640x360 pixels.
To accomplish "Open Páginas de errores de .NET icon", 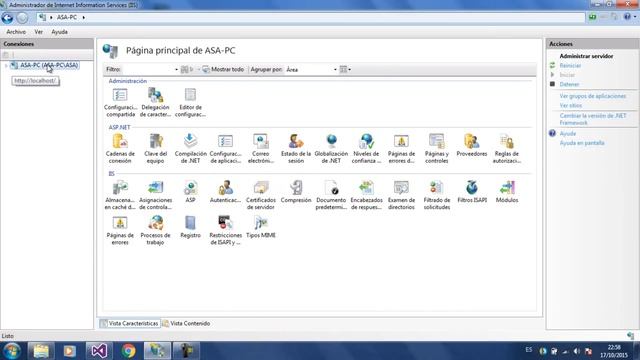I will (x=401, y=149).
